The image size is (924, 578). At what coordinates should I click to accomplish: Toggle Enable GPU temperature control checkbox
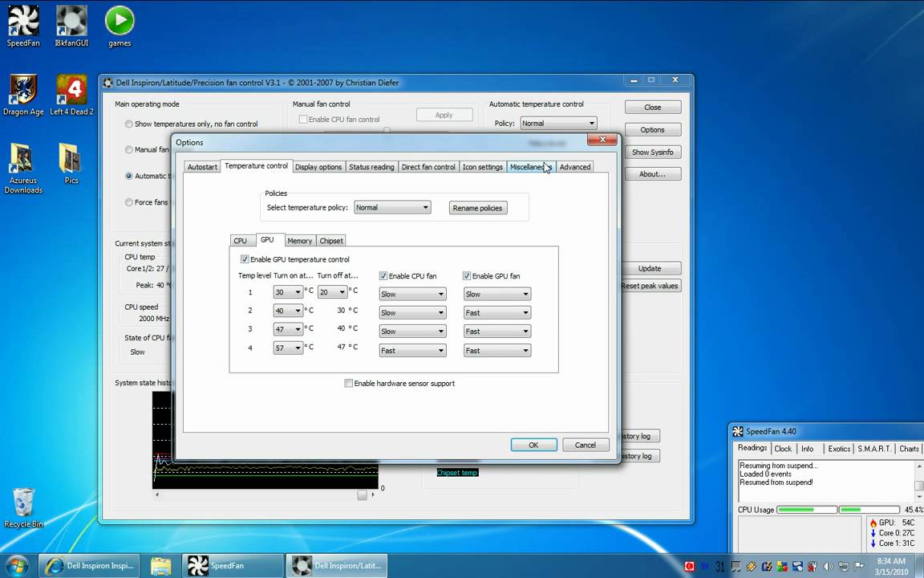tap(245, 259)
